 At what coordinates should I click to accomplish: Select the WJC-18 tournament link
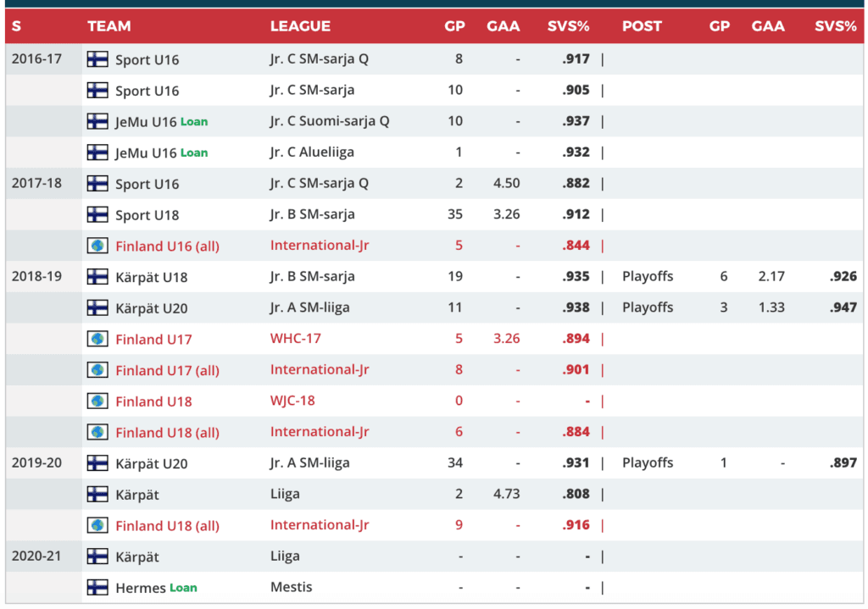(292, 401)
